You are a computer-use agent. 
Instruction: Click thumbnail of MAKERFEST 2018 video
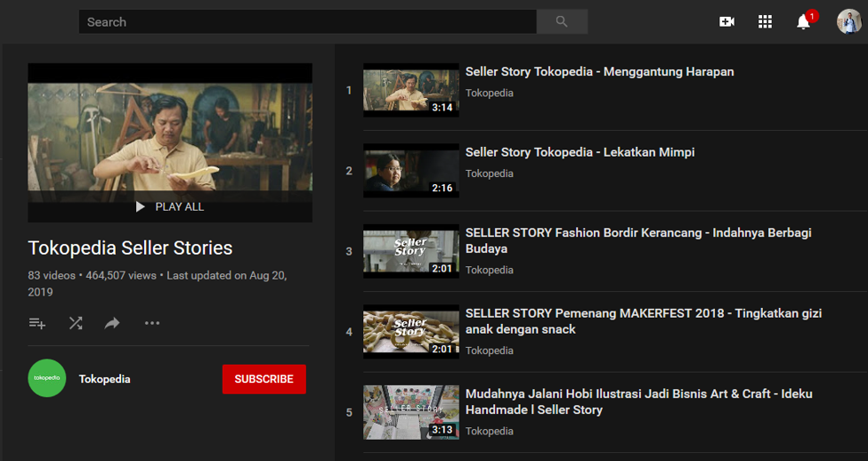[x=410, y=332]
